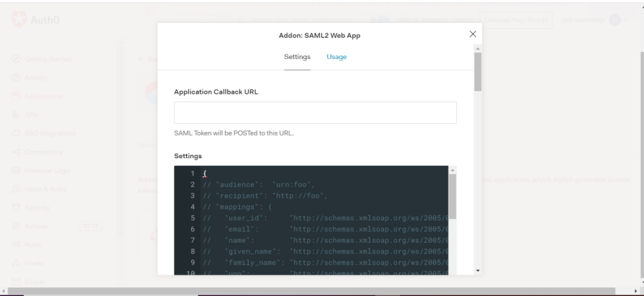Open Applications in the sidebar
The image size is (644, 296).
click(x=43, y=96)
